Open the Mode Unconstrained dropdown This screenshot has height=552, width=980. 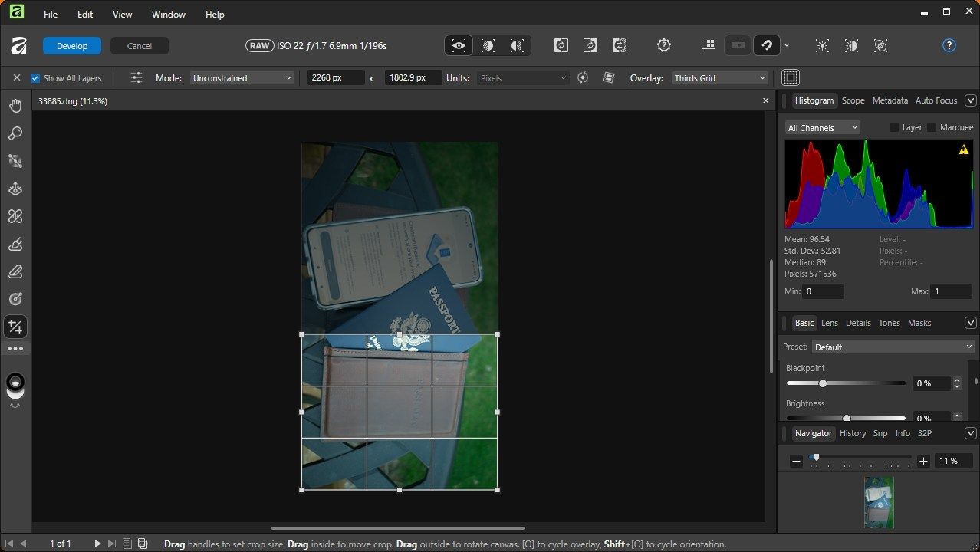[242, 78]
